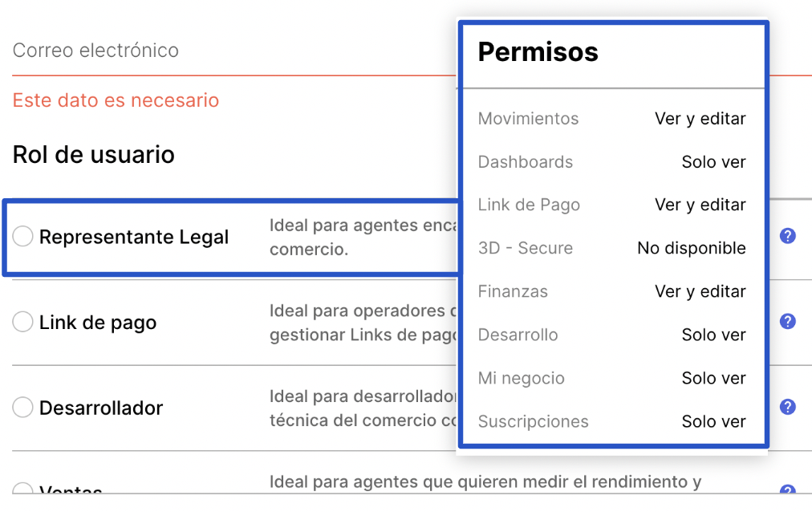This screenshot has width=812, height=512.
Task: Click the Movimientos permission row
Action: click(611, 119)
